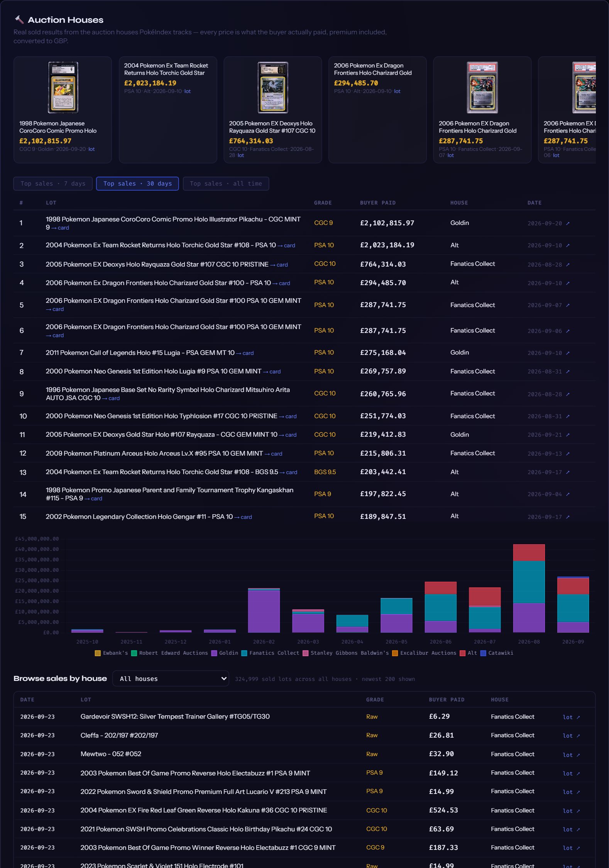609x868 pixels.
Task: Click the 2026-08 stacked bar in chart
Action: [x=529, y=588]
